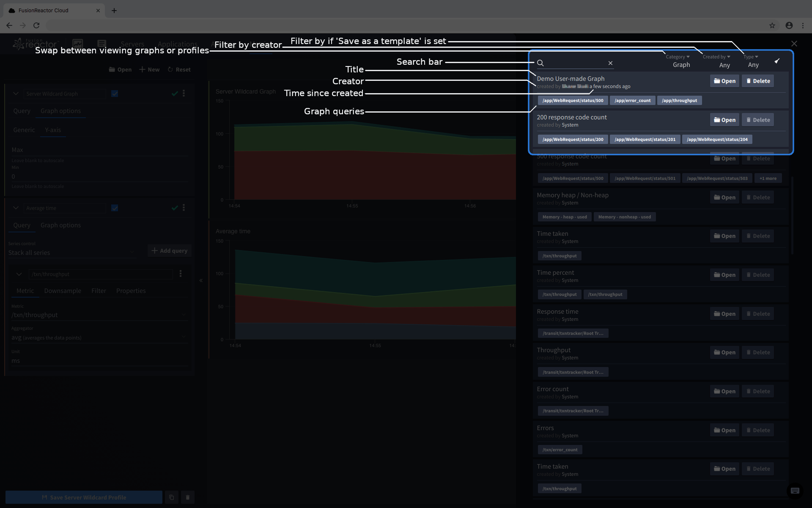
Task: Click the Reset toolbar button
Action: point(179,69)
